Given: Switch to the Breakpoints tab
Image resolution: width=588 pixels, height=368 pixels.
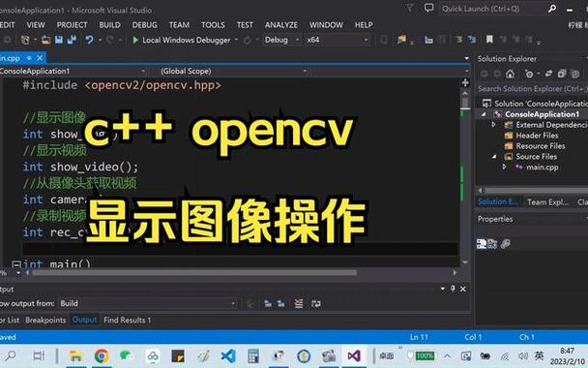Looking at the screenshot, I should pyautogui.click(x=45, y=320).
